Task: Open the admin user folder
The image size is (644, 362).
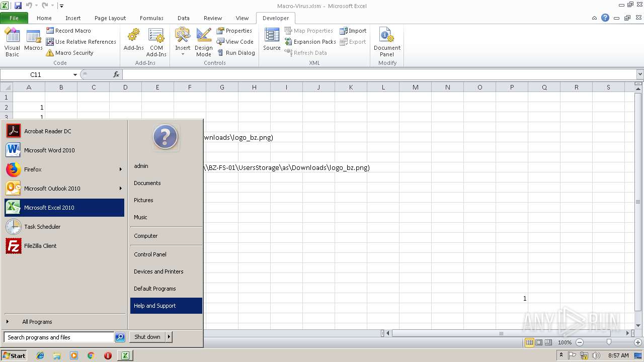Action: click(166, 166)
